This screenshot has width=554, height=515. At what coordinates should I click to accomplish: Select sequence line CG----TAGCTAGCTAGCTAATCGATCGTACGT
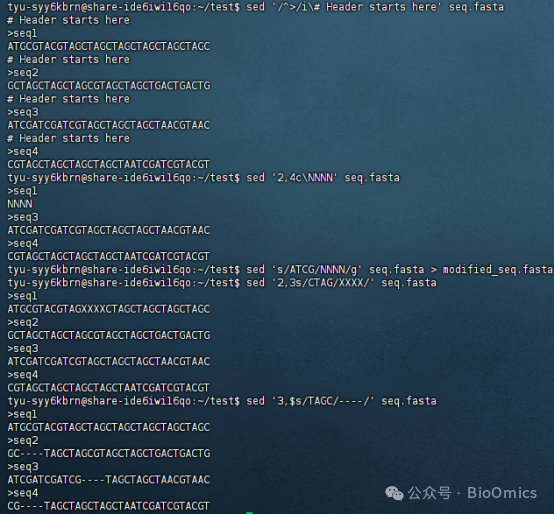tap(108, 506)
